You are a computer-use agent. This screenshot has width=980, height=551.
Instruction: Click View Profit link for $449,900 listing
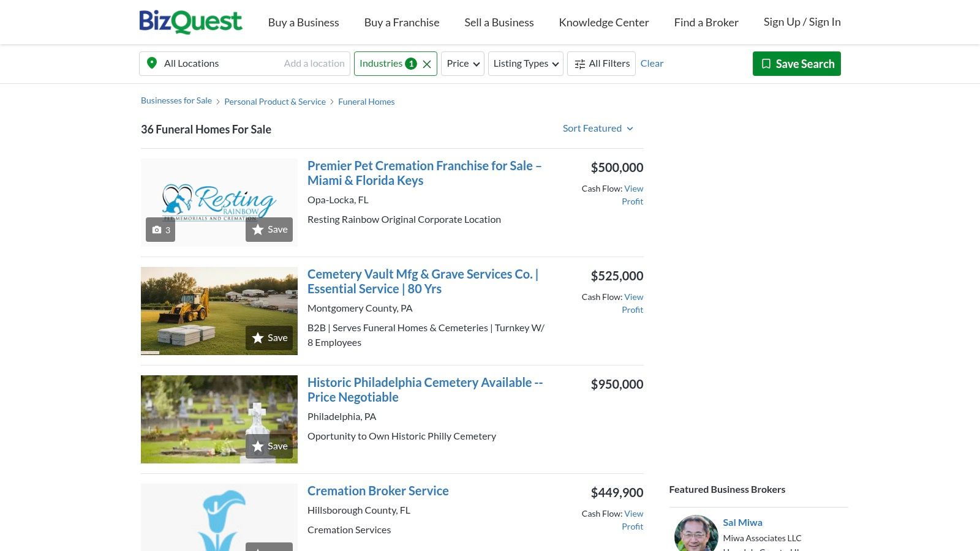(633, 520)
